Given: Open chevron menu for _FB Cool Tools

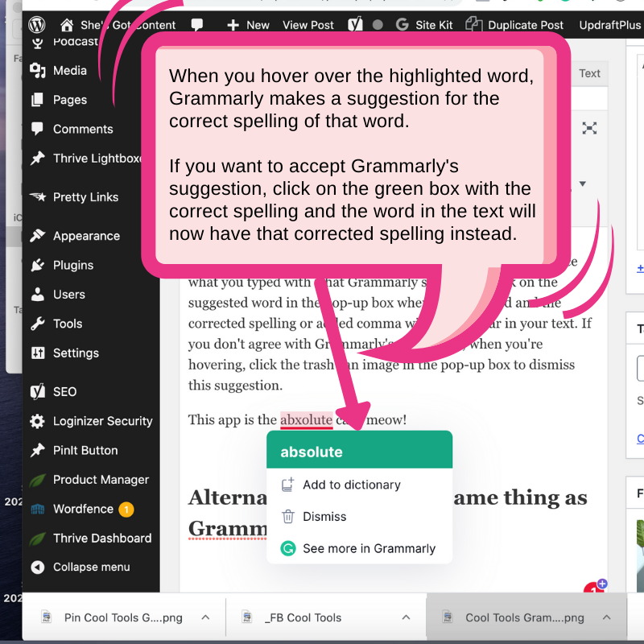Looking at the screenshot, I should tap(407, 617).
